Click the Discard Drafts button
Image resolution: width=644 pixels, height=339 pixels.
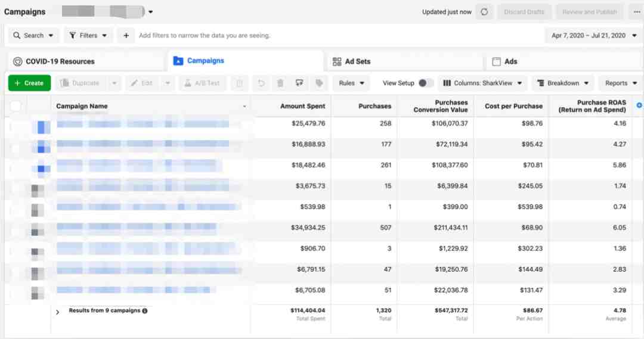tap(524, 12)
